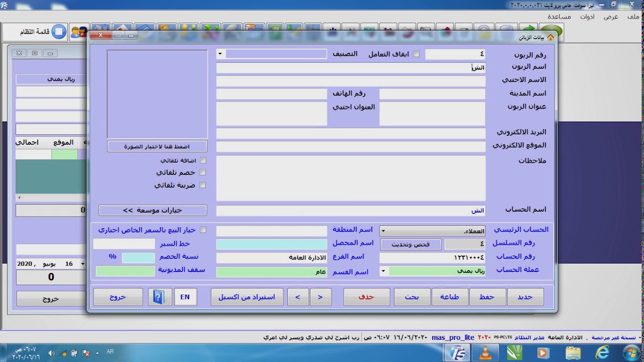Screen dimensions: 644x362
Task: Click طباعة print button
Action: (x=449, y=297)
